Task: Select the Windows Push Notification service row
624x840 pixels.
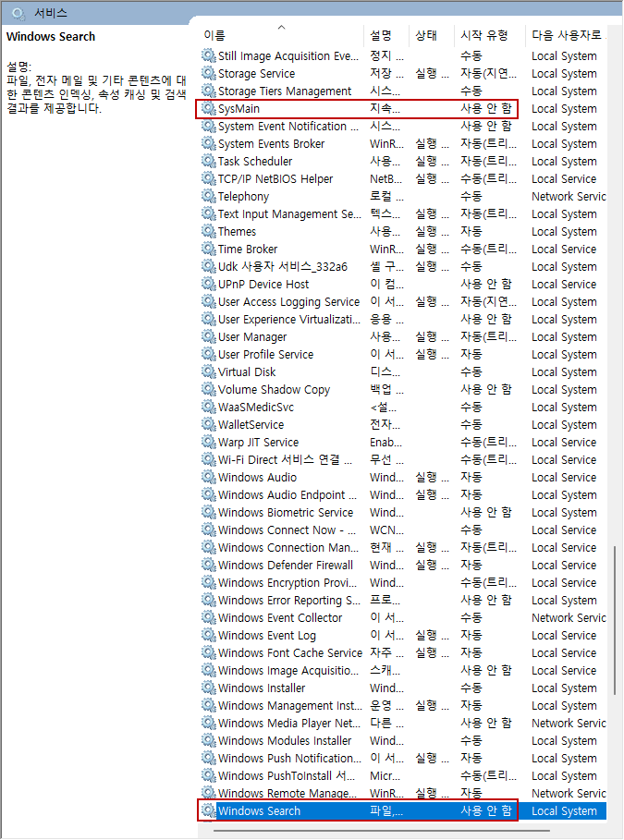Action: point(404,758)
